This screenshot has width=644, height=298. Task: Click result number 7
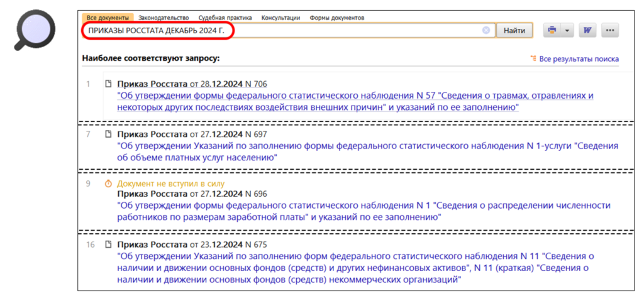[88, 134]
